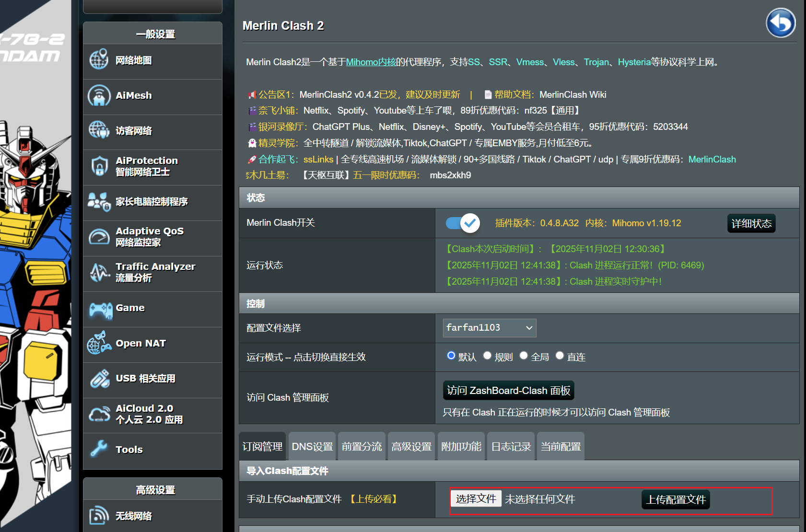Open the 日志记录 tab
The width and height of the screenshot is (806, 532).
tap(511, 447)
